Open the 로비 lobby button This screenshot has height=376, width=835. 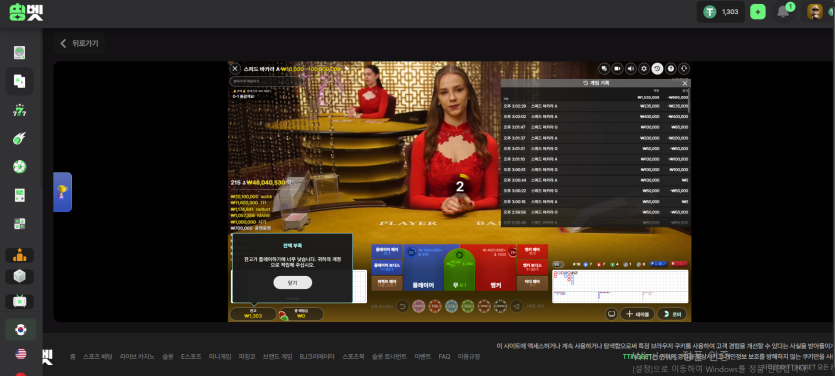(672, 314)
